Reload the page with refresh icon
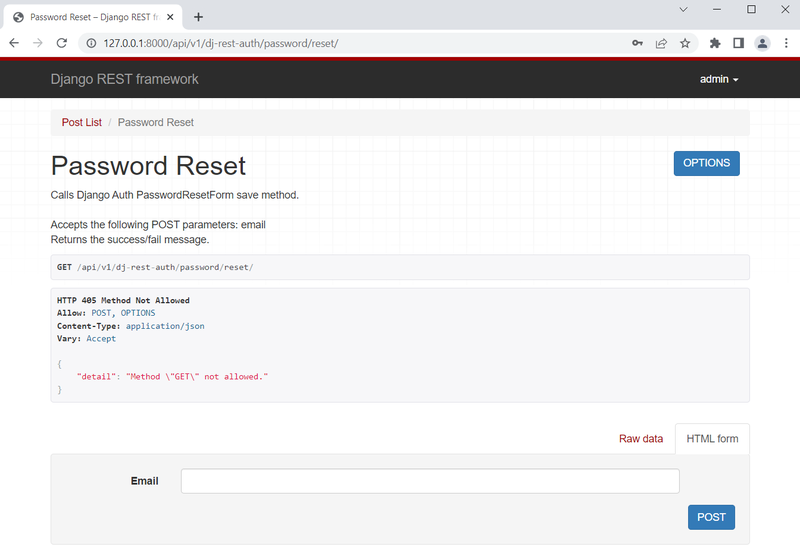This screenshot has height=550, width=800. click(x=62, y=43)
